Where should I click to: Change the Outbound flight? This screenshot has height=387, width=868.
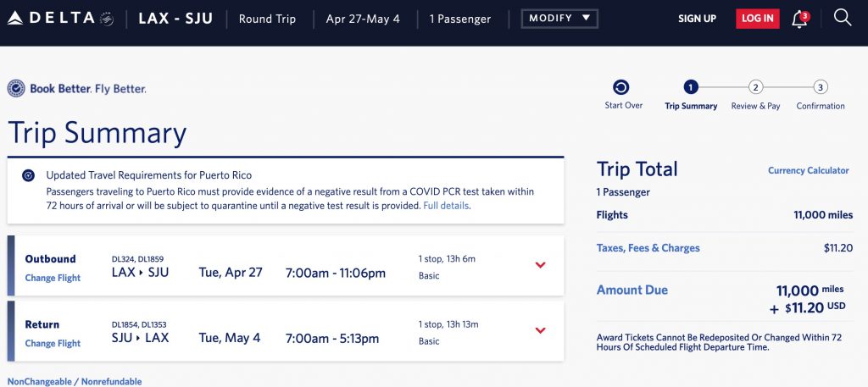53,278
